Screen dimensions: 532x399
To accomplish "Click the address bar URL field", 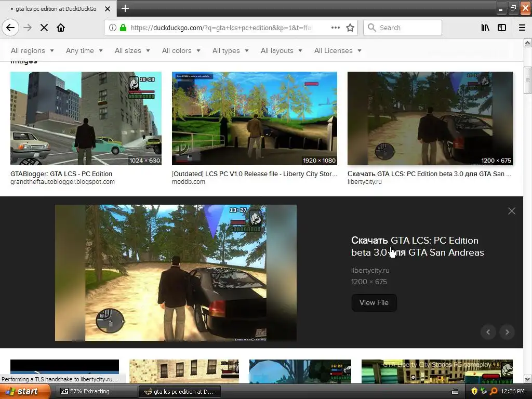I will pos(220,28).
